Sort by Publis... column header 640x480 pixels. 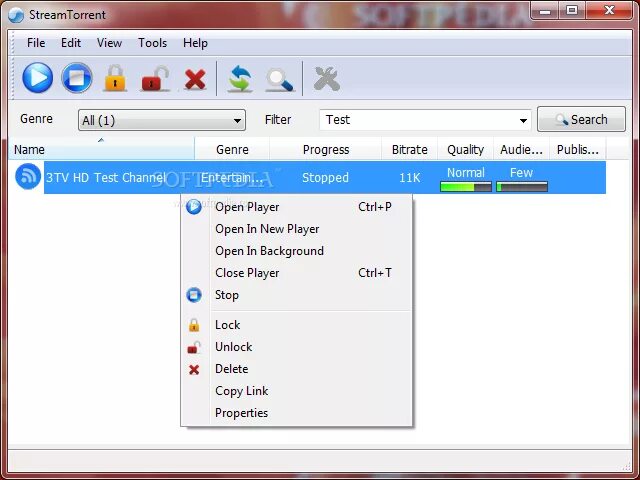point(578,149)
